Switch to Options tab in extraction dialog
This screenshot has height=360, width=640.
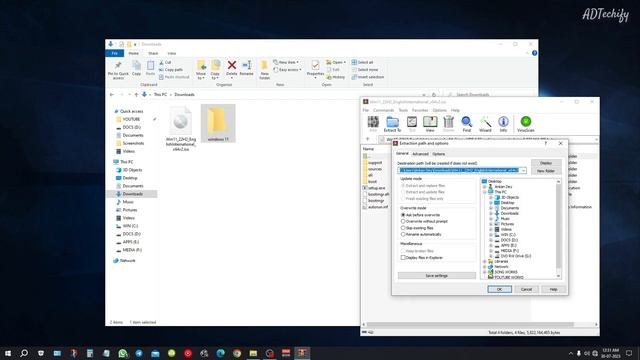pos(438,154)
